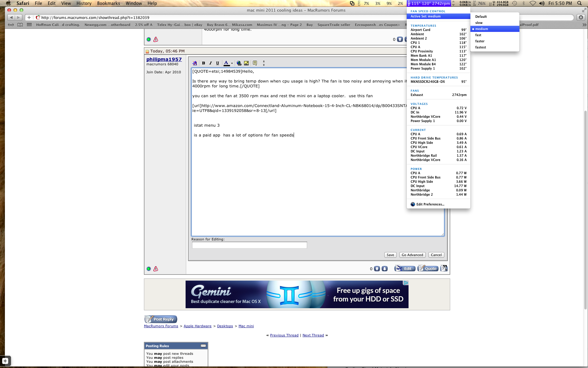Click the Post Reply button
The height and width of the screenshot is (368, 588).
click(161, 319)
